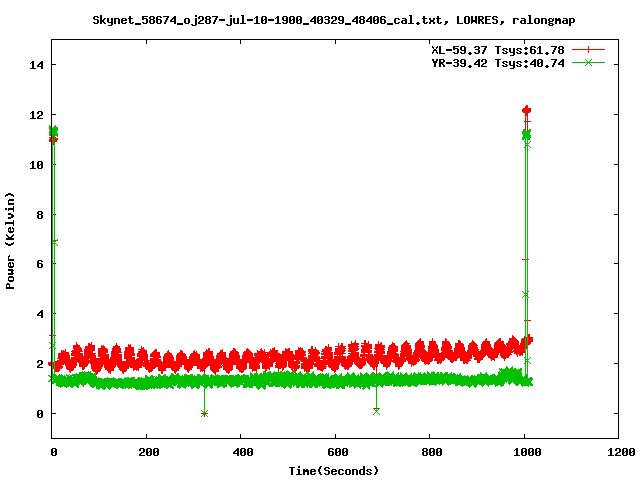Viewport: 640px width, 480px height.
Task: Click the red legend line sample
Action: 588,50
